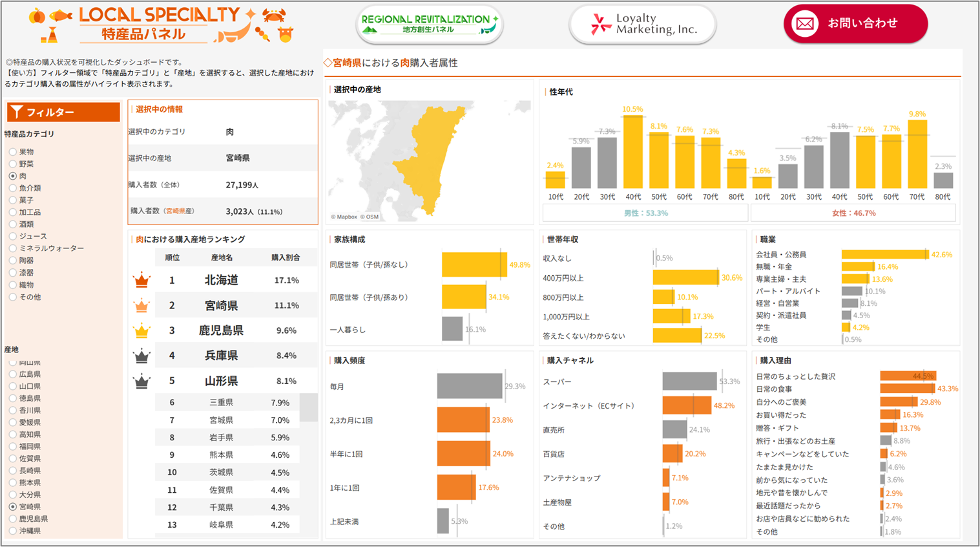Click the envelope icon on contact button
The width and height of the screenshot is (980, 547).
(x=805, y=24)
